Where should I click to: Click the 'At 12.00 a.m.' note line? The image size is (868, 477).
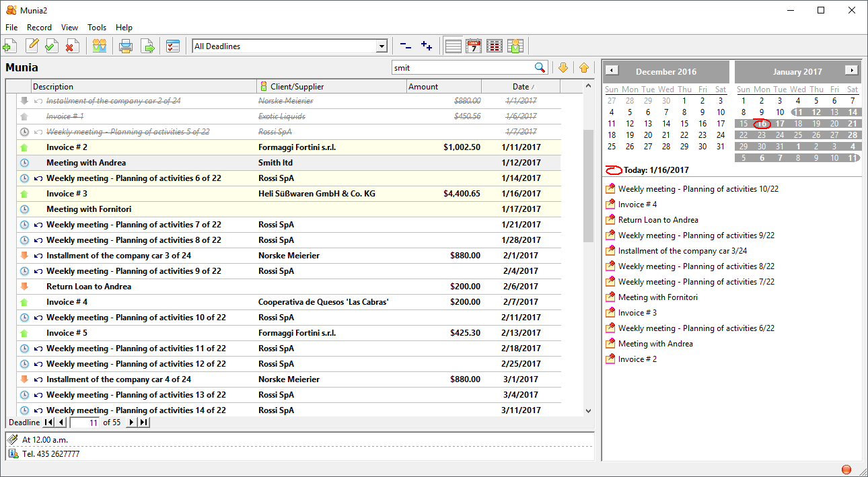(x=45, y=440)
